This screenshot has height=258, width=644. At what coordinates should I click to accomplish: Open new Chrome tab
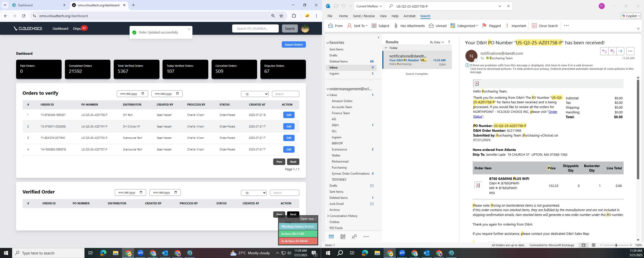(133, 5)
